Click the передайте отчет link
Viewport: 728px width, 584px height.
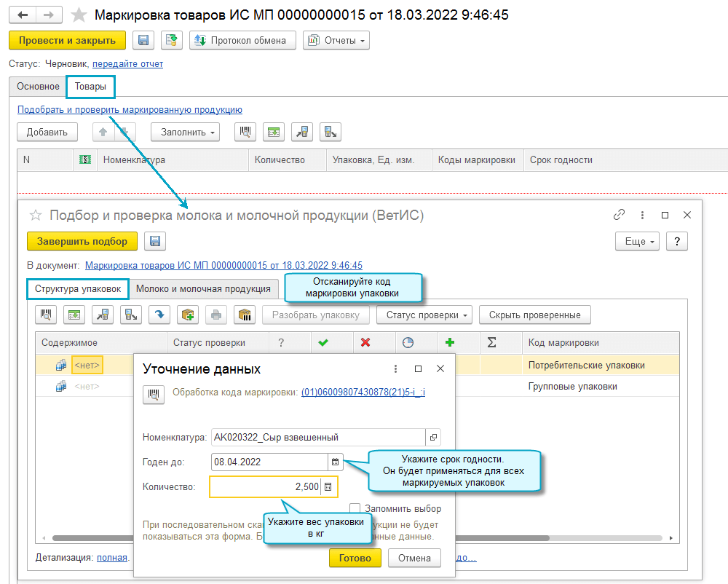[x=127, y=63]
